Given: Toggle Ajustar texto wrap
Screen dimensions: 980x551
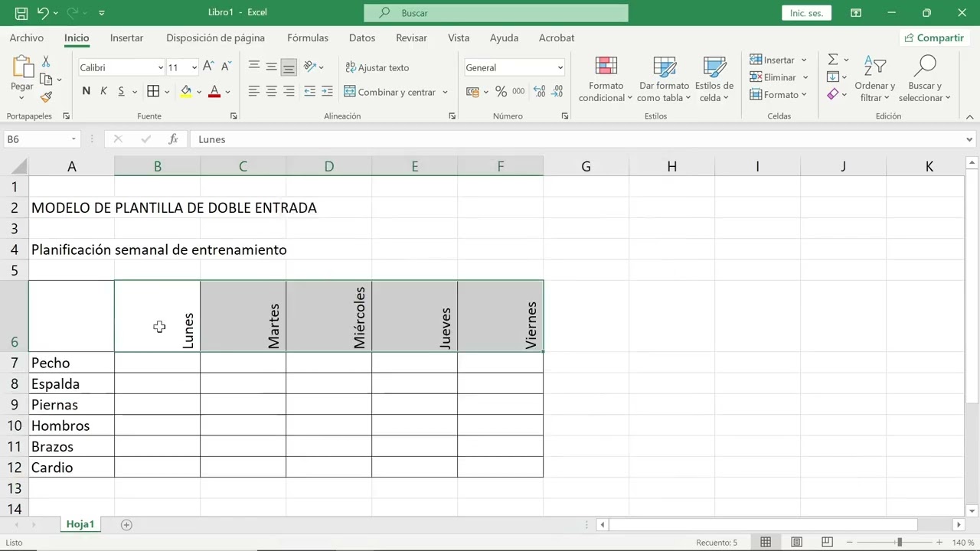Looking at the screenshot, I should [x=377, y=67].
